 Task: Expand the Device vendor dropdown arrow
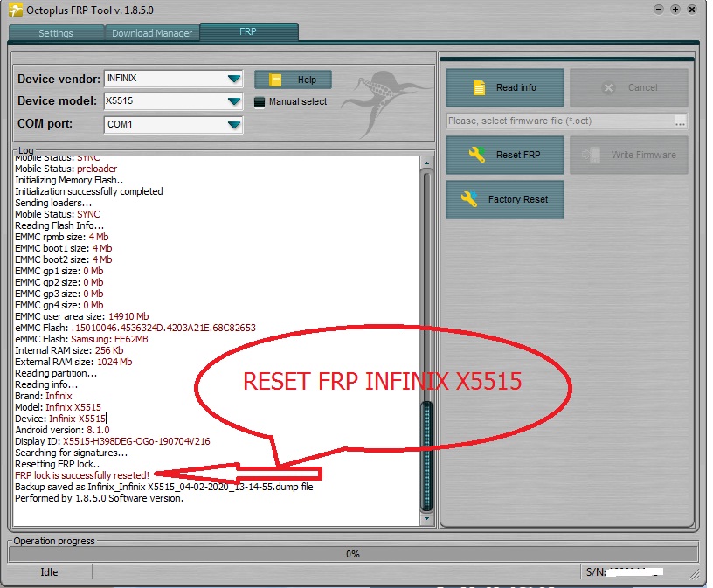pyautogui.click(x=233, y=79)
